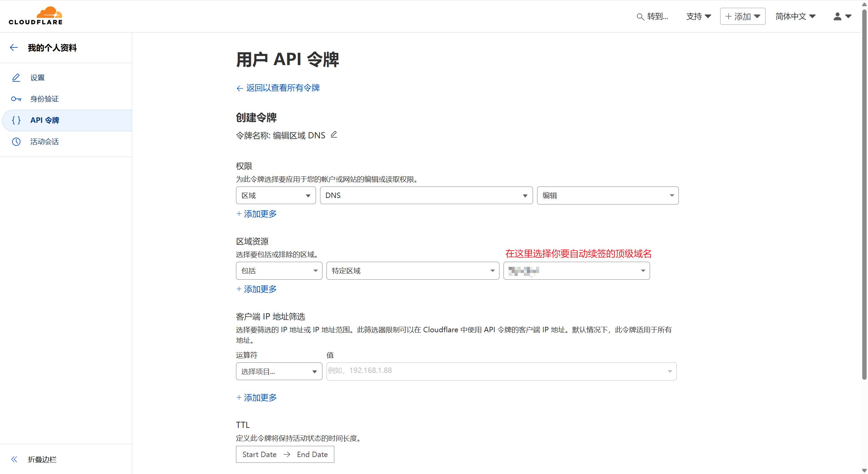Image resolution: width=868 pixels, height=474 pixels.
Task: Click the user account avatar icon
Action: (x=837, y=16)
